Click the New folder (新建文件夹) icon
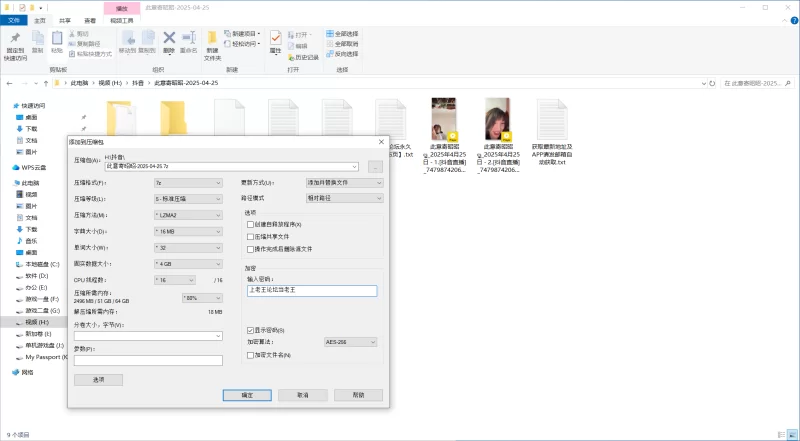 (212, 38)
